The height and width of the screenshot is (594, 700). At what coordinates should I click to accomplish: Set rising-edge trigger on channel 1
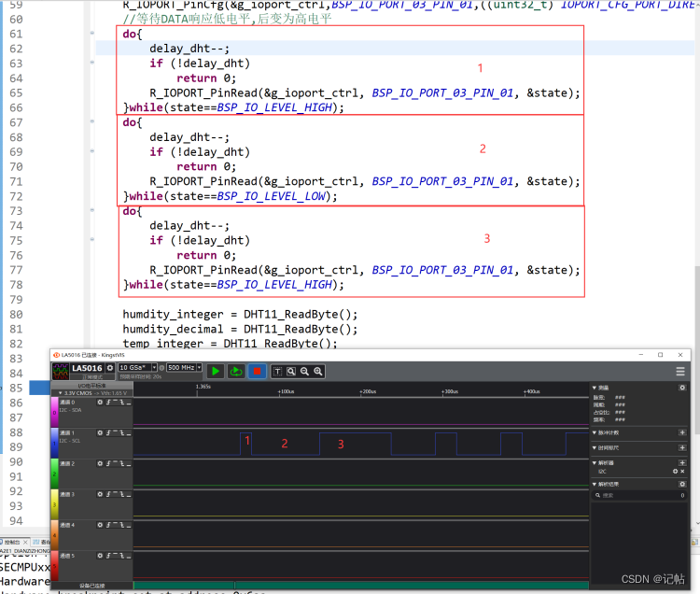click(108, 433)
